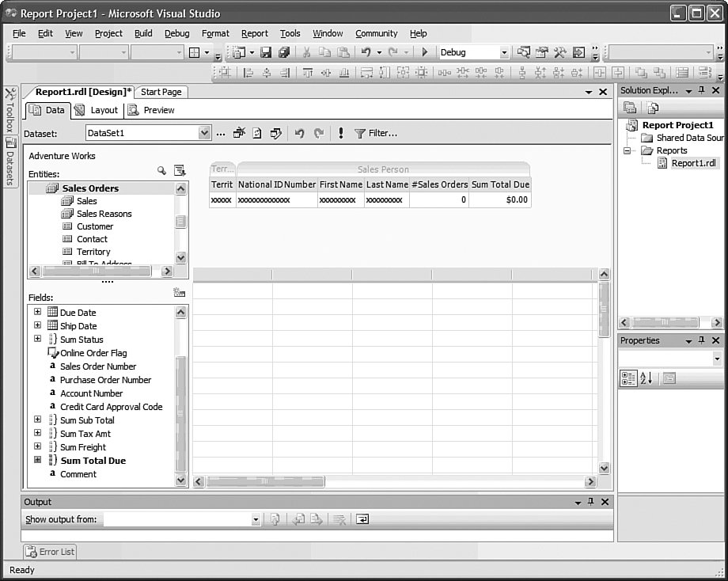728x581 pixels.
Task: Click the grid pane horizontal scrollbar thumb
Action: (x=265, y=481)
